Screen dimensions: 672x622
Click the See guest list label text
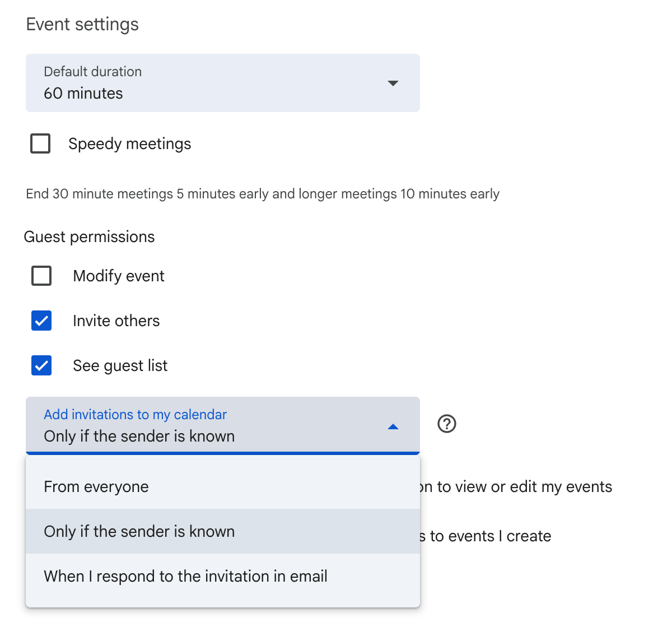(x=120, y=366)
